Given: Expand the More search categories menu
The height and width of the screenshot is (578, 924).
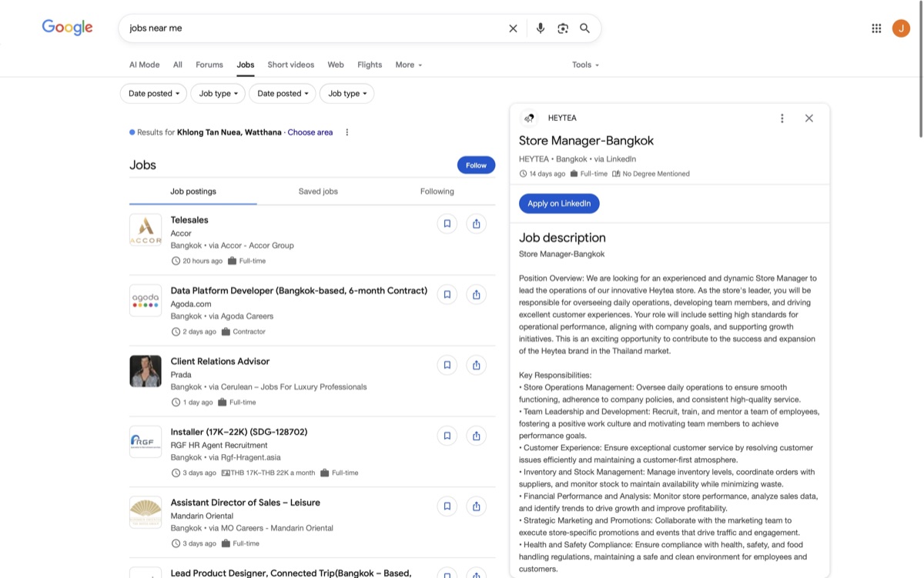Looking at the screenshot, I should (408, 65).
